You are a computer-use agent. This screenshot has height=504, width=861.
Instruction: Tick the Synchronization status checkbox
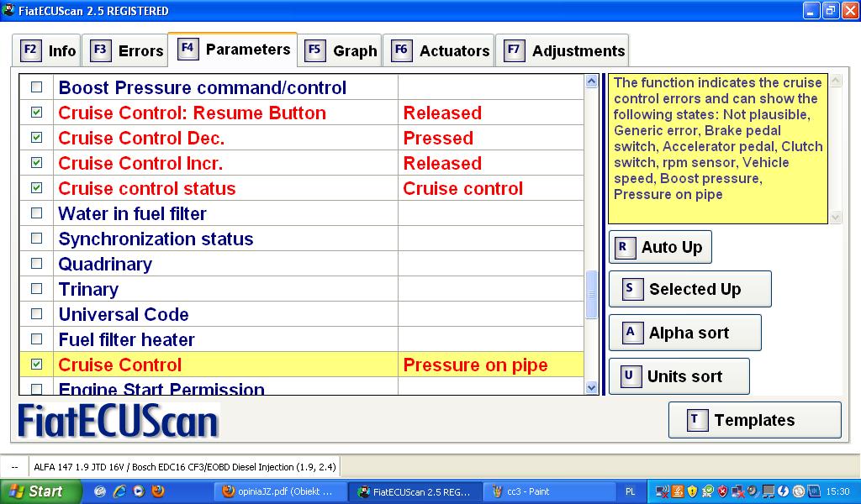point(36,238)
